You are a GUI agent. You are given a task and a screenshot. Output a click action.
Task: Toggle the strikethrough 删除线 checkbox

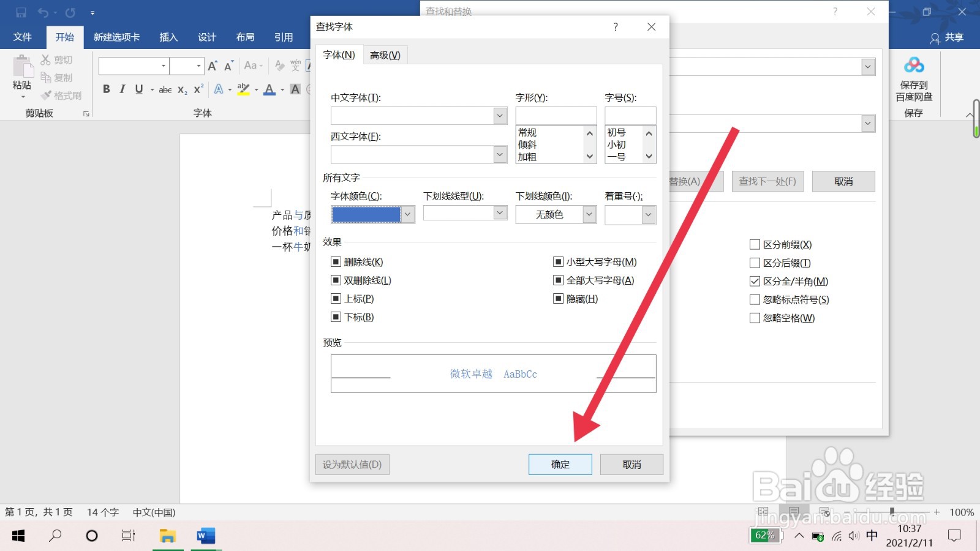pyautogui.click(x=336, y=262)
